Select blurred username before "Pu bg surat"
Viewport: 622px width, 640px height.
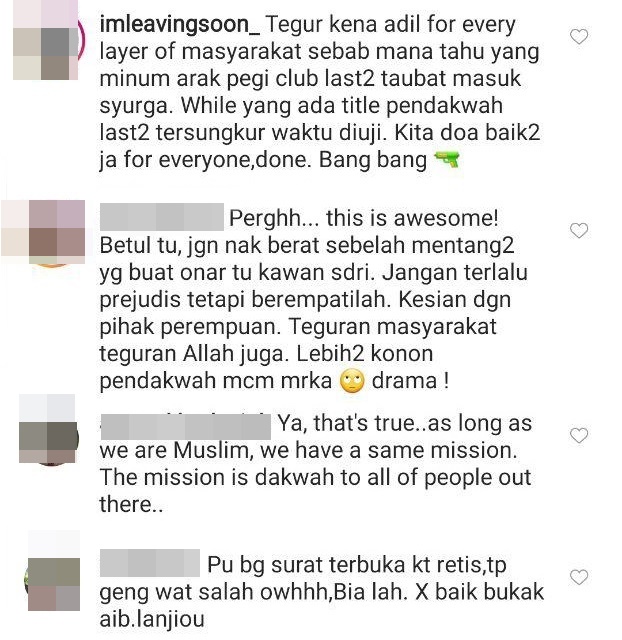point(150,563)
